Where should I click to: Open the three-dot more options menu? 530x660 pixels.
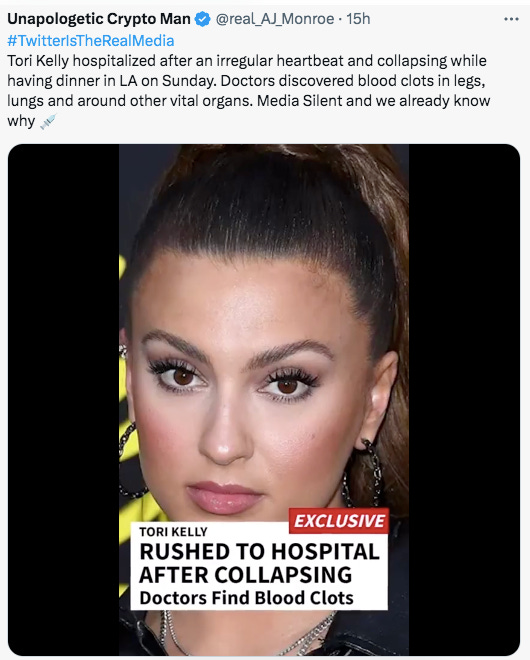511,19
